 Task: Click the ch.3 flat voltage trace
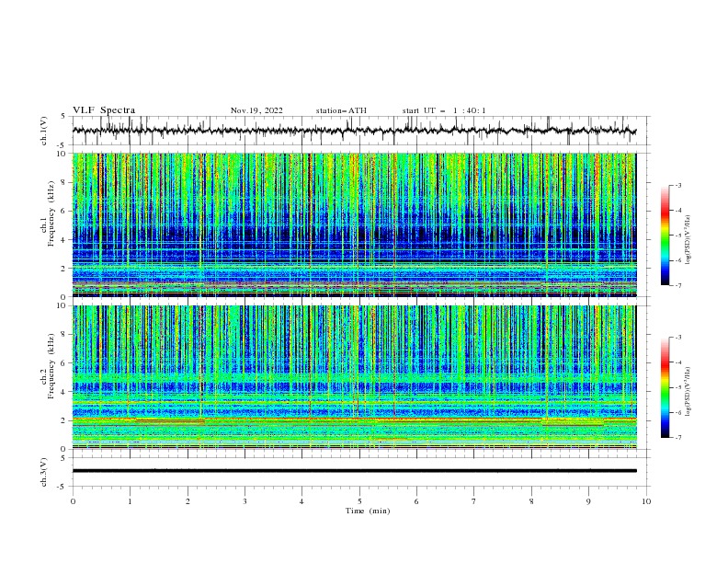354,471
